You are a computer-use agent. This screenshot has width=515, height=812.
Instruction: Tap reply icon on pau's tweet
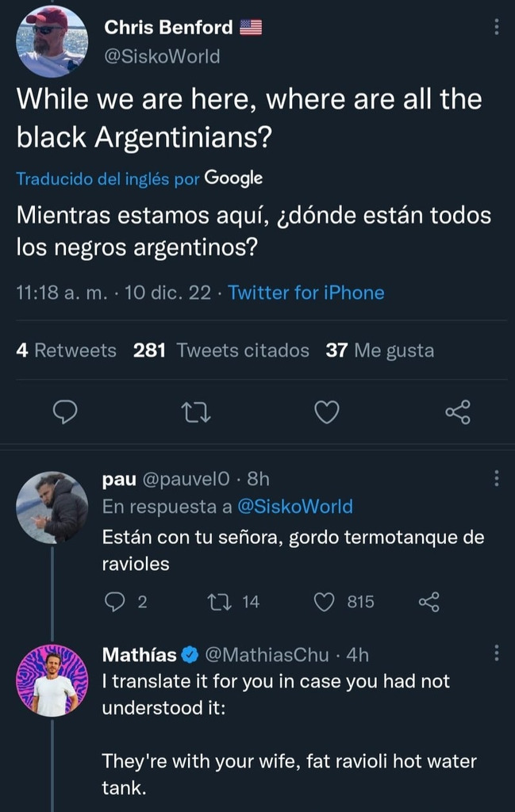pyautogui.click(x=114, y=602)
